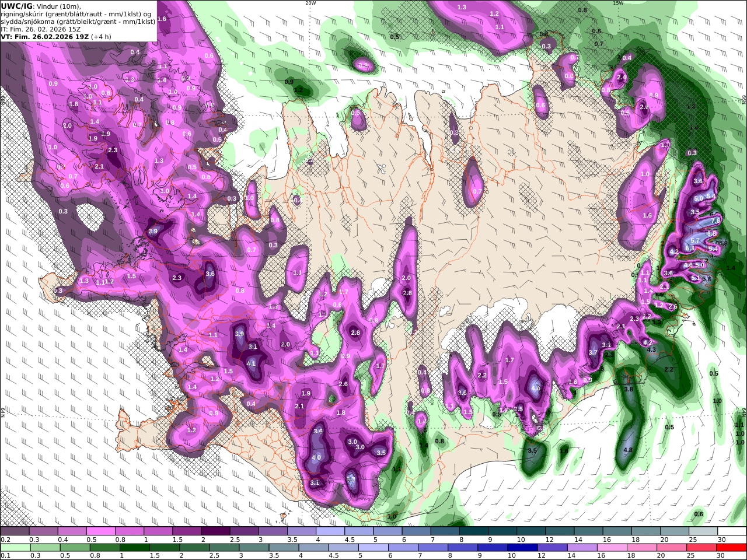Click the 'IT: Fim. 26. 02. 2026 15Z' line
Screen dimensions: 747x560
pos(40,29)
